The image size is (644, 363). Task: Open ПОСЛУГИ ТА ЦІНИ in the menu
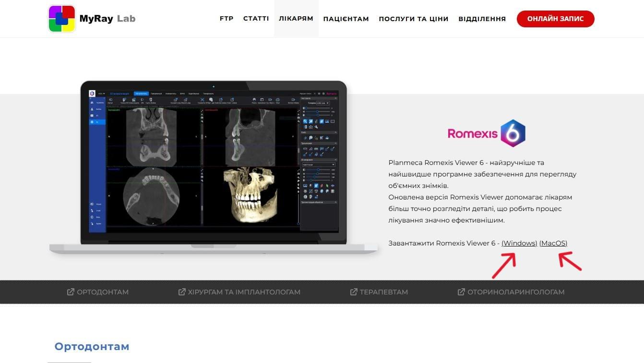click(413, 19)
